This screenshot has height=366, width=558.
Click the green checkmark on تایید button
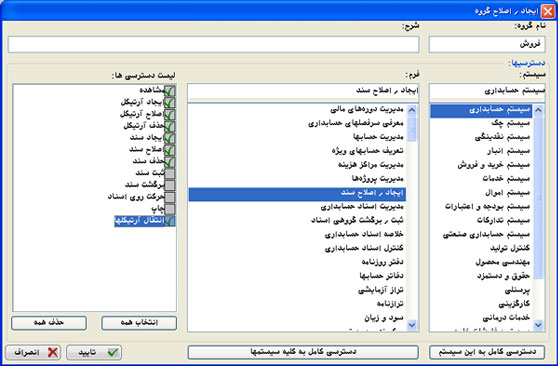tap(113, 352)
